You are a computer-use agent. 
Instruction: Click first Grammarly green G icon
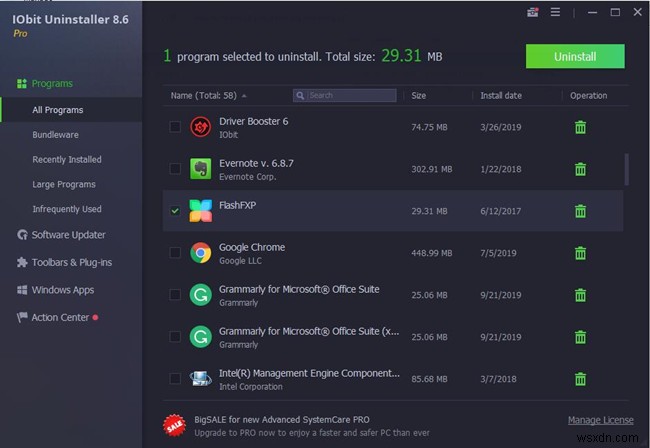pyautogui.click(x=201, y=295)
